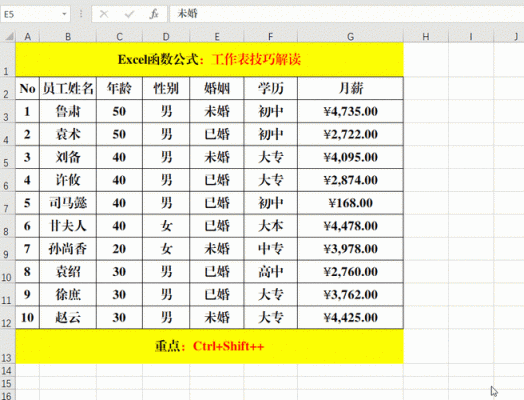
Task: Open the Name Box dropdown arrow
Action: pyautogui.click(x=64, y=14)
